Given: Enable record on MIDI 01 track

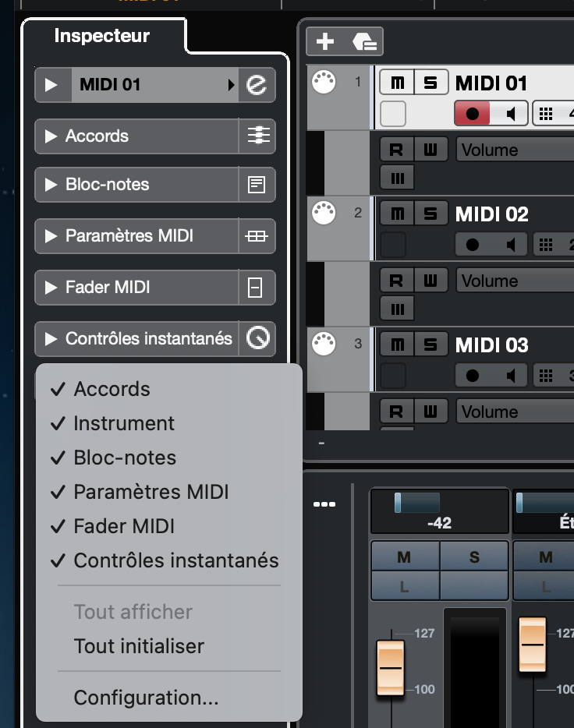Looking at the screenshot, I should click(x=473, y=114).
